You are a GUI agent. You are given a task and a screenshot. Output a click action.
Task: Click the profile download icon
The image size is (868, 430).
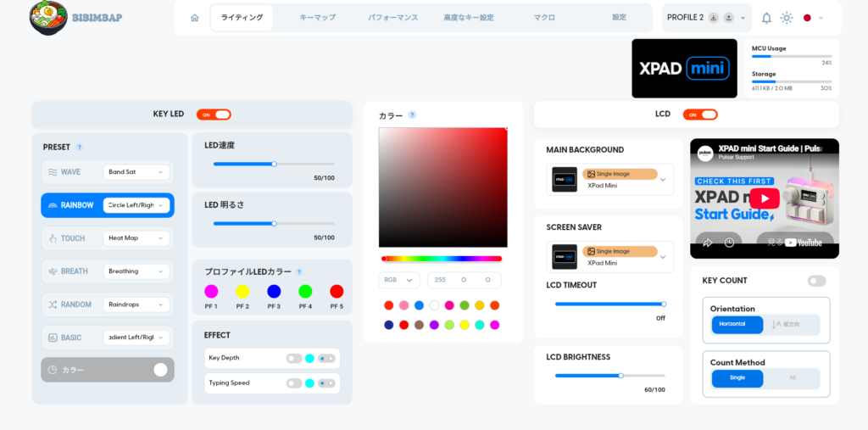714,18
